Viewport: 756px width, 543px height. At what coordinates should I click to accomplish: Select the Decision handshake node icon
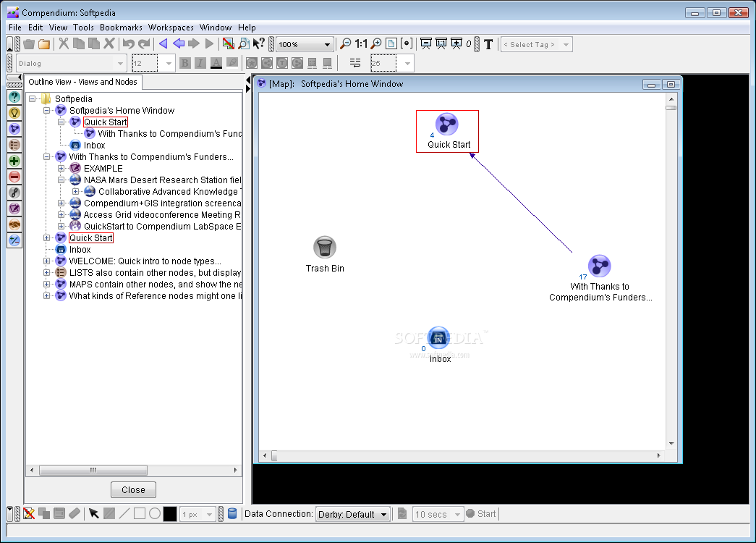tap(14, 224)
